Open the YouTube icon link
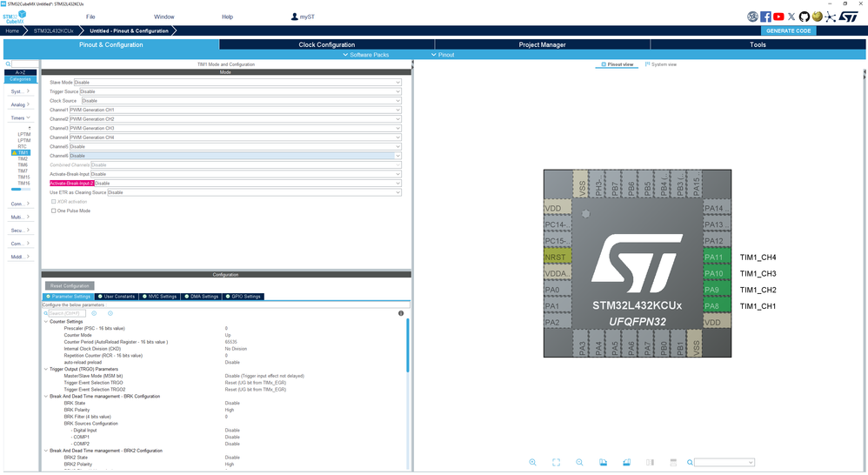Screen dimensions: 868x475 pyautogui.click(x=778, y=17)
